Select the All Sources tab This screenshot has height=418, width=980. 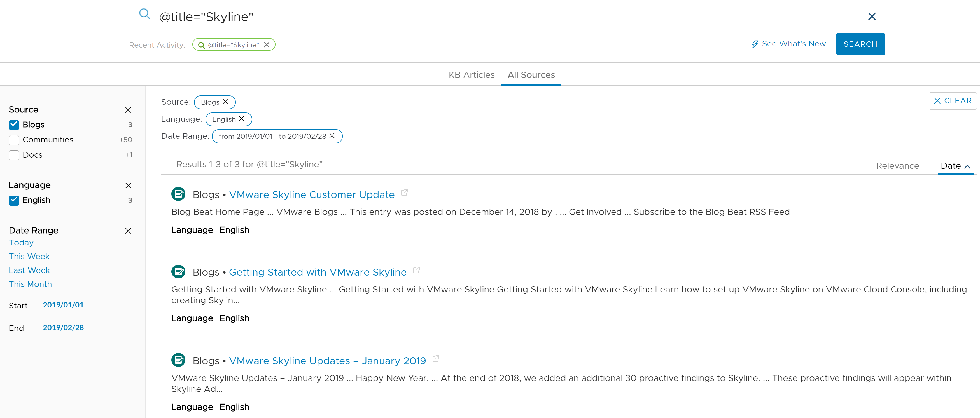[531, 75]
